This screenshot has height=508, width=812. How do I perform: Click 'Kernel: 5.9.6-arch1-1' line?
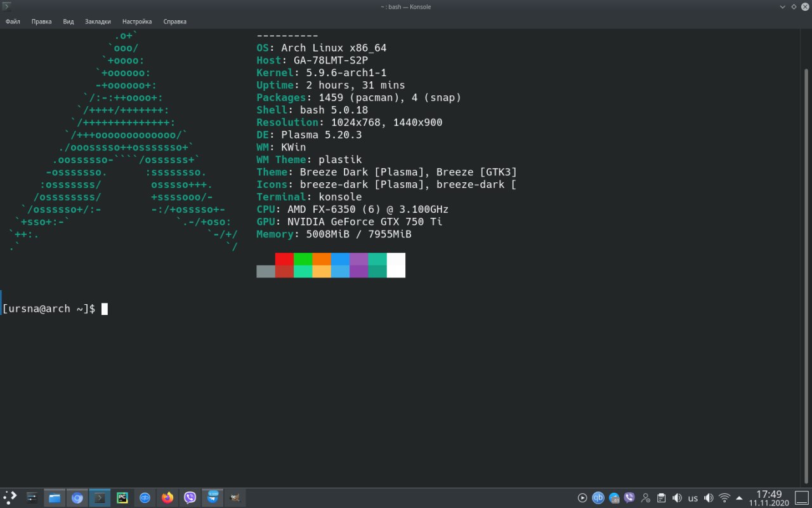tap(322, 73)
